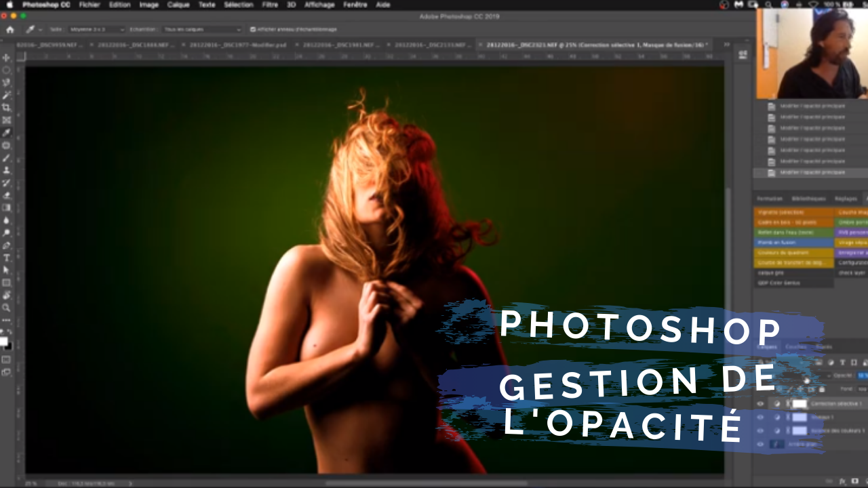Select the Gradient tool

point(7,207)
